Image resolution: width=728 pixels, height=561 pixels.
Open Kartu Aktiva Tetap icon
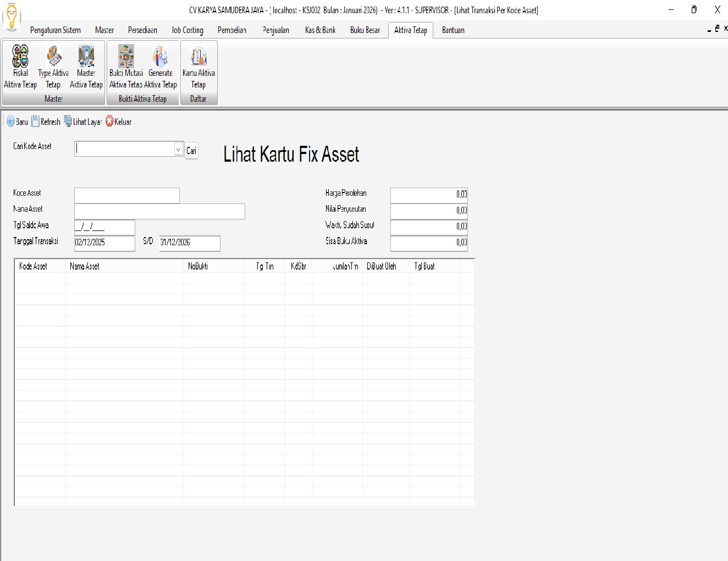198,67
